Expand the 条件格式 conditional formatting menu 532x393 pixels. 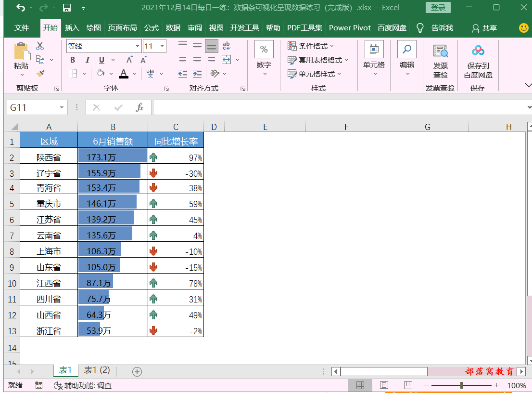click(311, 46)
